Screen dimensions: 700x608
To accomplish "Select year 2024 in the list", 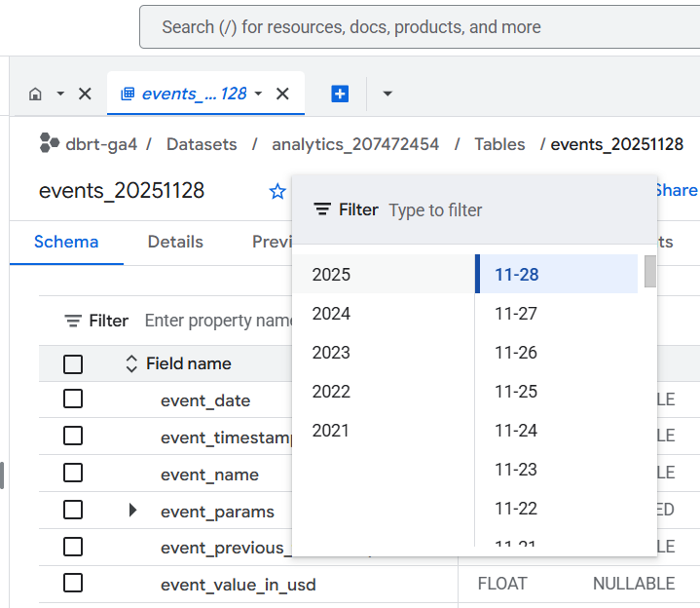I will coord(332,314).
